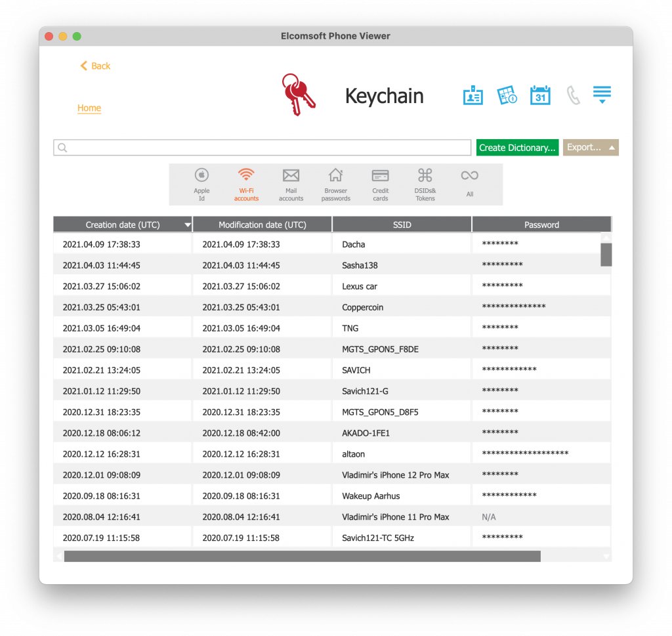Click the masked password for altaon
This screenshot has width=672, height=636.
pos(525,453)
